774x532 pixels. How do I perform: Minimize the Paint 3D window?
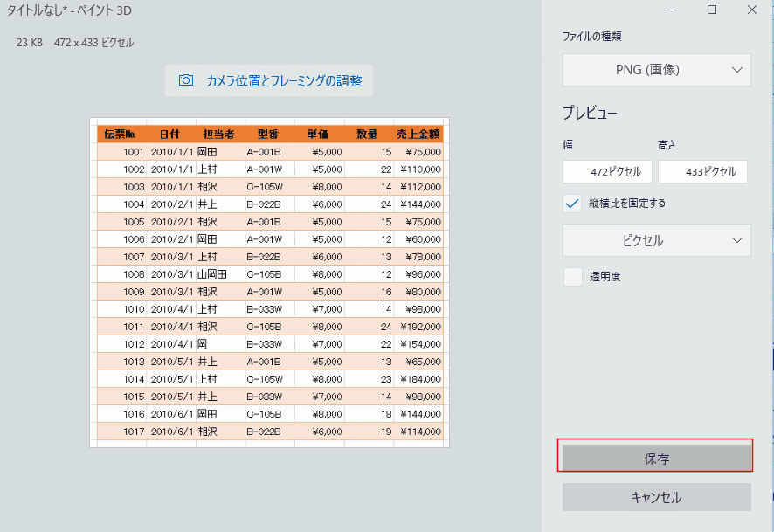point(671,10)
